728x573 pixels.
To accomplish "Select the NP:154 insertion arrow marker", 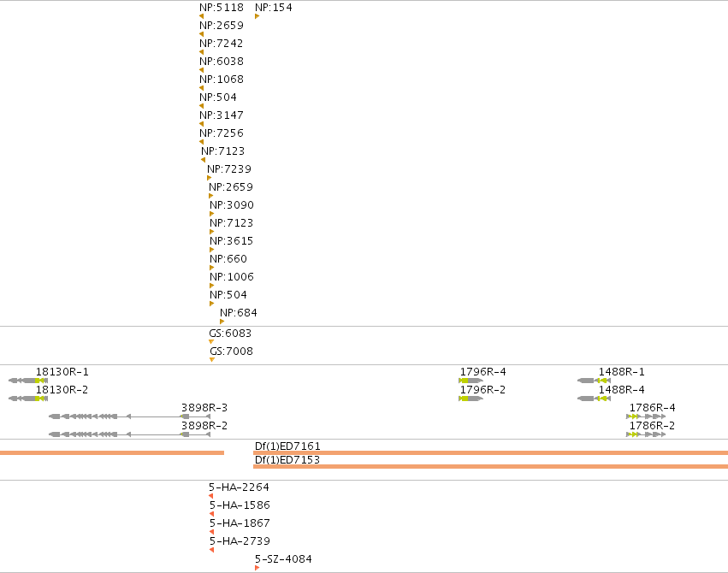I will [x=257, y=16].
